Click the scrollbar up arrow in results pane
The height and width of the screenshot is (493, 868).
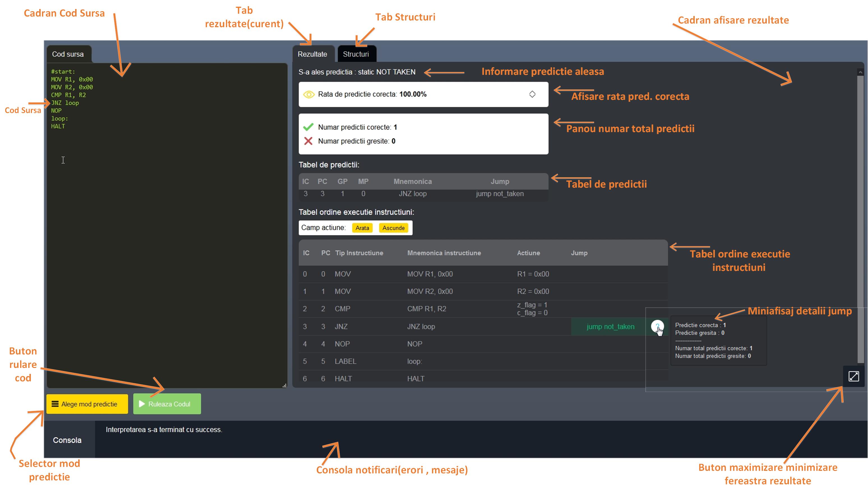click(860, 72)
